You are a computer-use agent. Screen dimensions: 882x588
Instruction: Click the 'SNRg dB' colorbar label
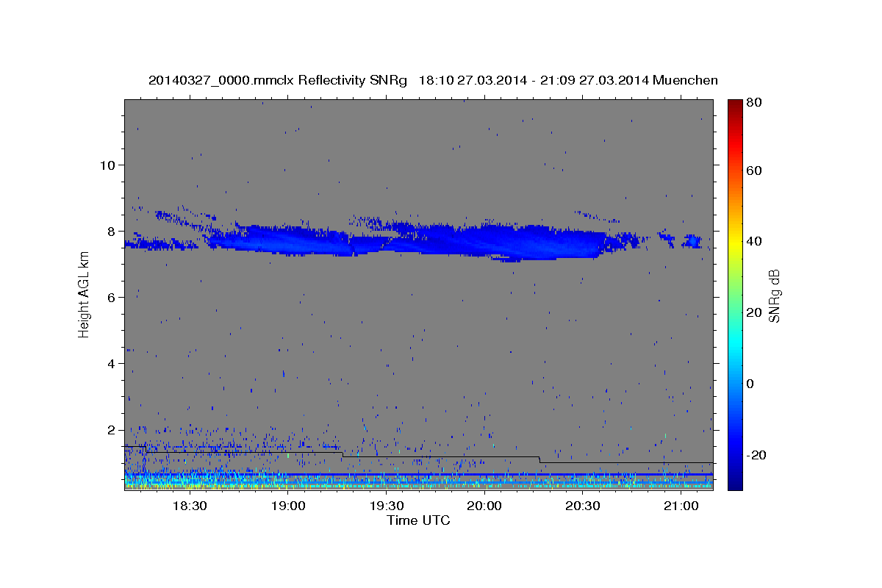click(x=774, y=296)
